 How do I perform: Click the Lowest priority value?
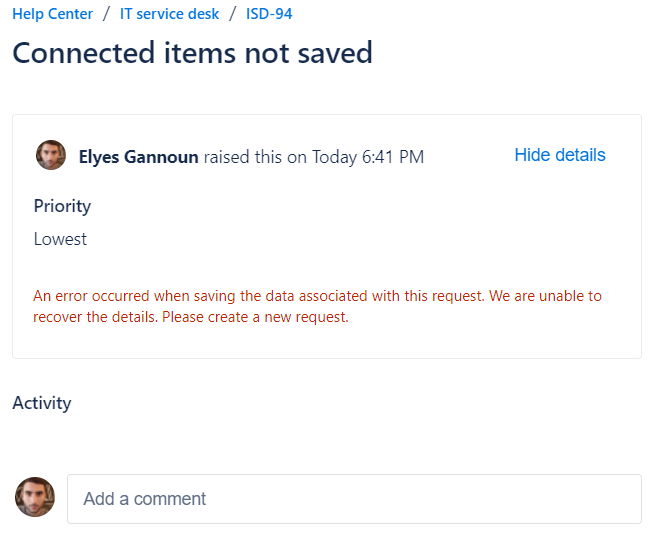click(60, 239)
